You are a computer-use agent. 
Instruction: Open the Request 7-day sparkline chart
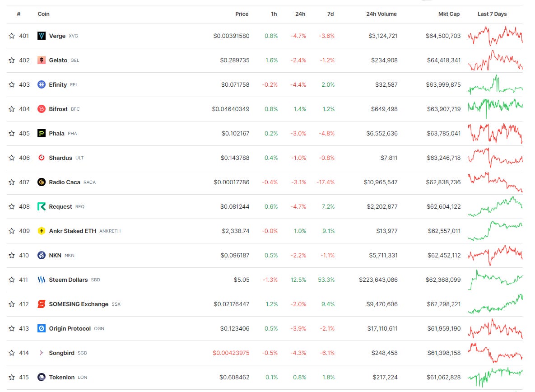[495, 206]
